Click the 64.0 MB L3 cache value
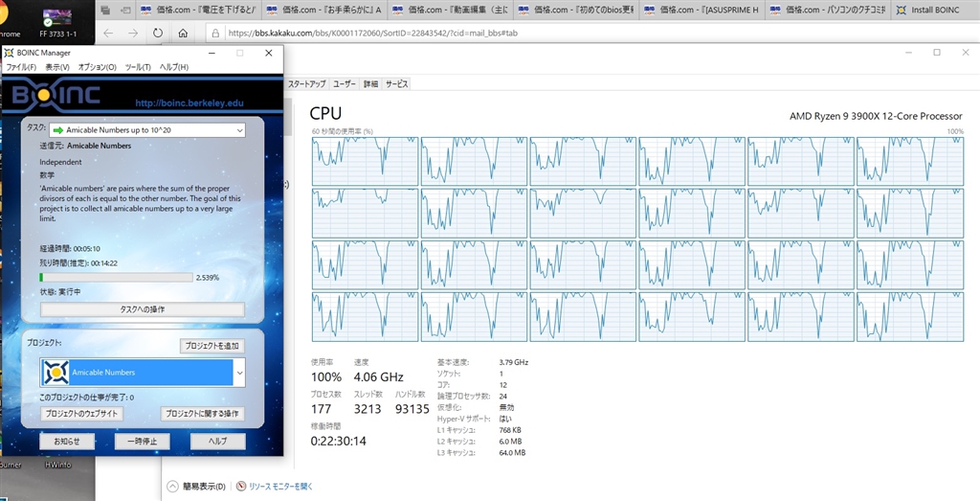The height and width of the screenshot is (501, 980). click(513, 452)
